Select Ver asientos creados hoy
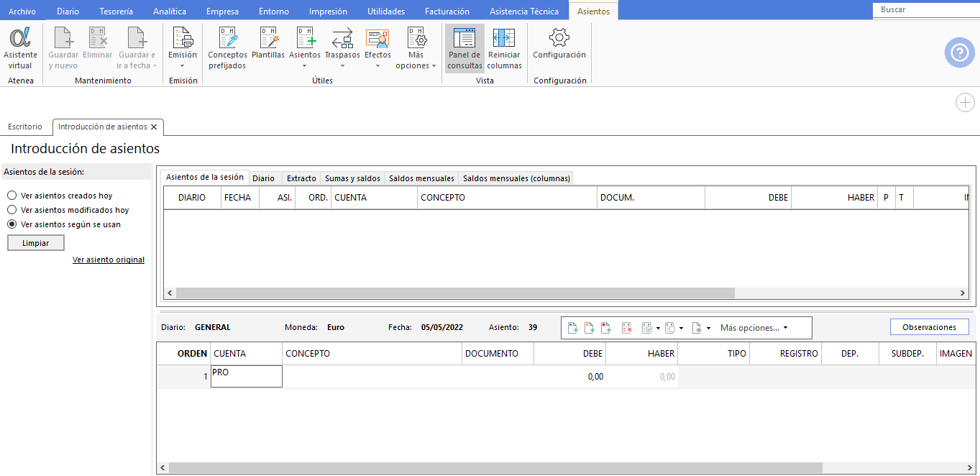 (x=12, y=196)
